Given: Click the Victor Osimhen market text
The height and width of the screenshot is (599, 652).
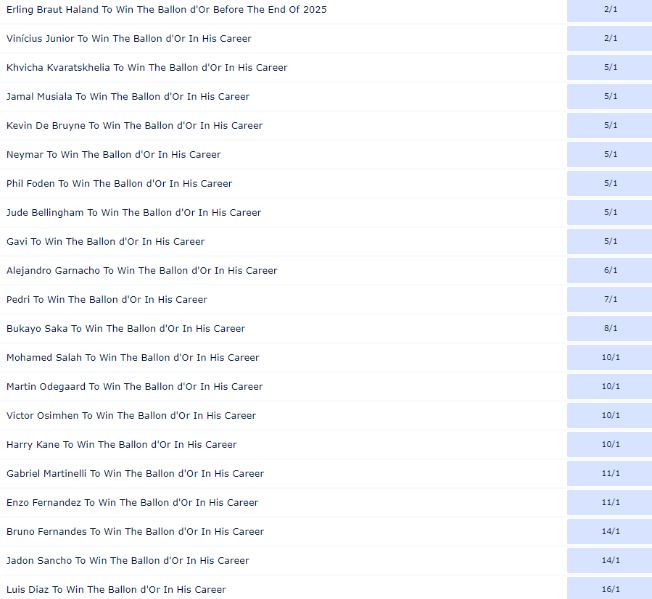Looking at the screenshot, I should click(131, 416).
